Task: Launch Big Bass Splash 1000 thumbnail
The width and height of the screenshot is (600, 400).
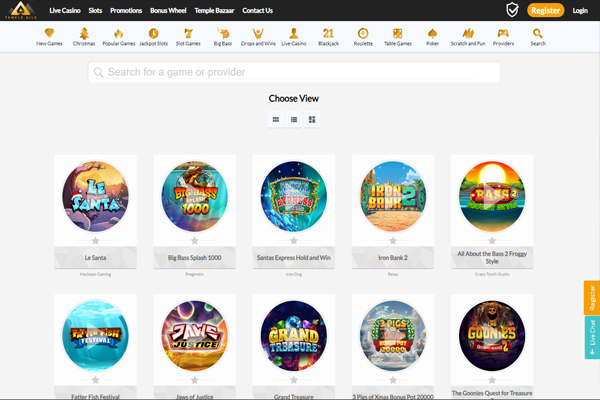Action: click(194, 196)
